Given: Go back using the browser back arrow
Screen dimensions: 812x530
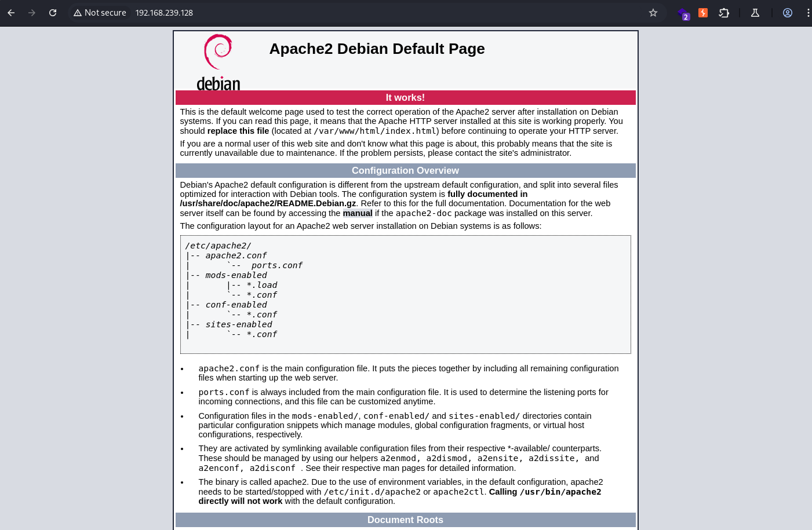Looking at the screenshot, I should 11,13.
